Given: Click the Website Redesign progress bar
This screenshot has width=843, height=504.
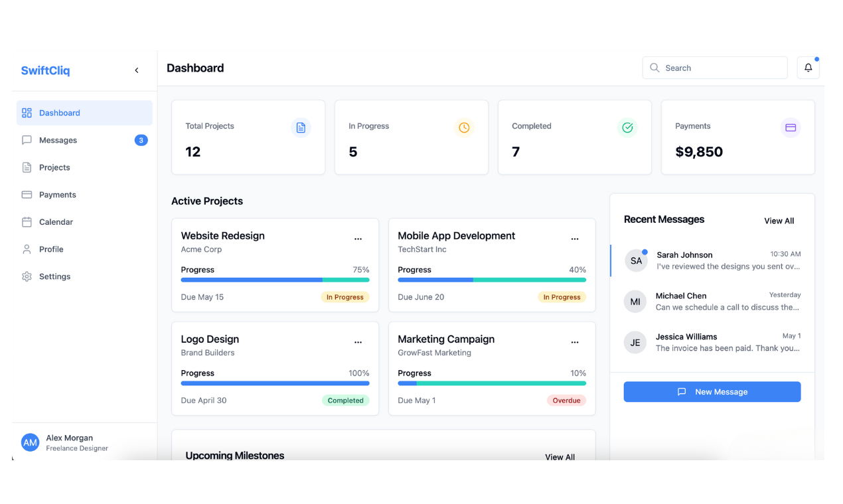Looking at the screenshot, I should coord(275,280).
